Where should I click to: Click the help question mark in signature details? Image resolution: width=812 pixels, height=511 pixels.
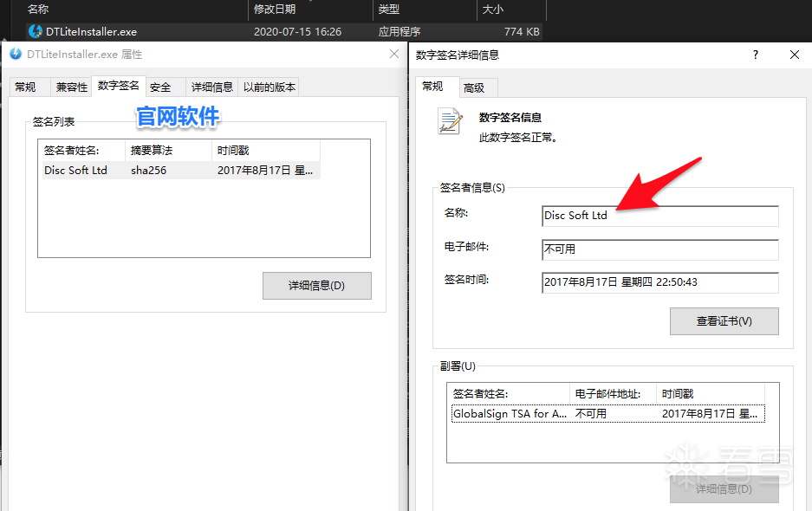tap(756, 55)
